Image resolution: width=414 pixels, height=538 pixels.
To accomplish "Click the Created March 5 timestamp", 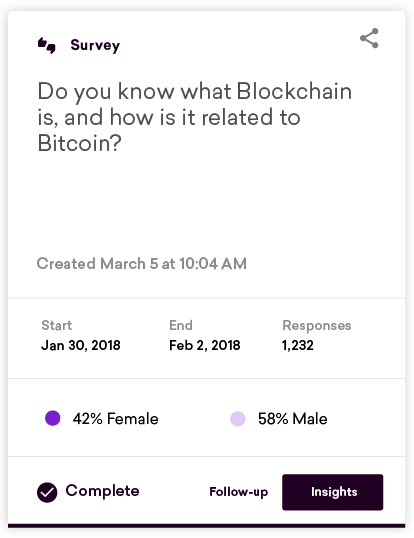I will tap(142, 264).
